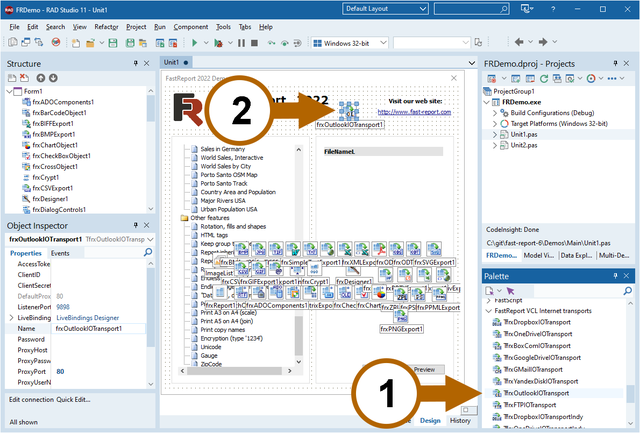Select TfrxGMailIOTransport in Palette
The height and width of the screenshot is (433, 640).
click(533, 369)
